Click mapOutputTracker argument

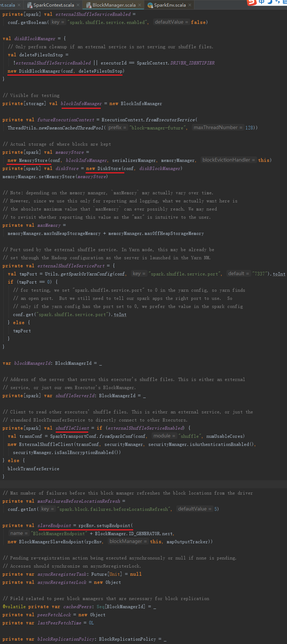click(187, 542)
